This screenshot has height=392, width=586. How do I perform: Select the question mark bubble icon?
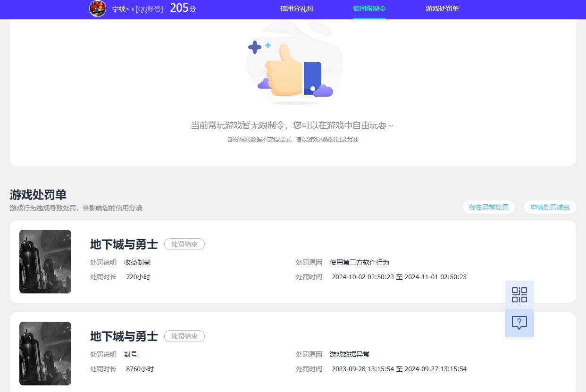(x=519, y=323)
